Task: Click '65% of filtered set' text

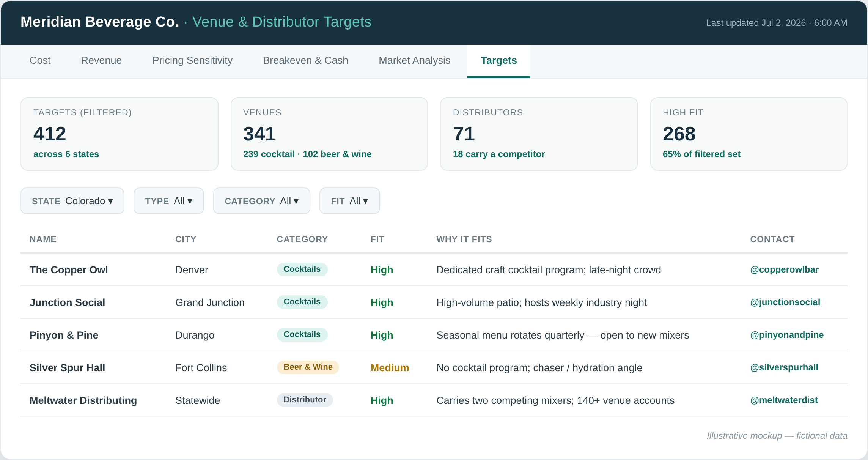Action: click(701, 154)
